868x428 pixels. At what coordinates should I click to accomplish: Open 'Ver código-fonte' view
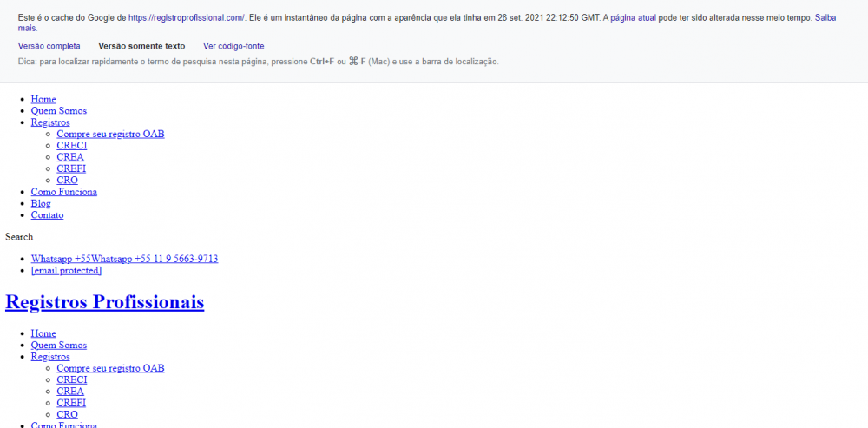click(233, 46)
